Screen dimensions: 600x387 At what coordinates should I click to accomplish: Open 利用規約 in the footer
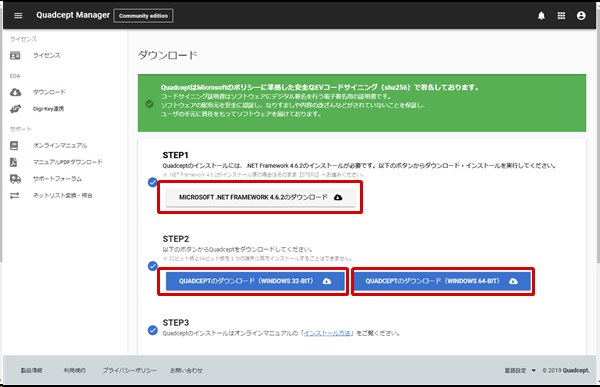tap(75, 371)
